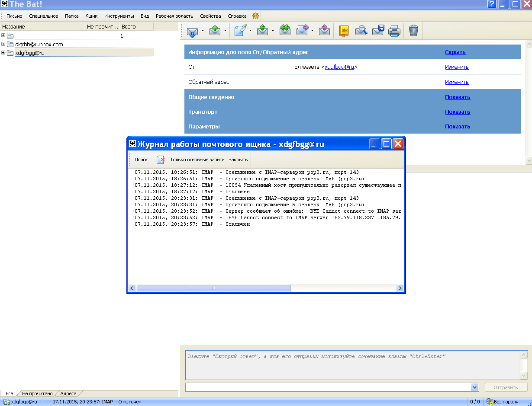Open dropdown arrow next to Get new mail

click(203, 31)
